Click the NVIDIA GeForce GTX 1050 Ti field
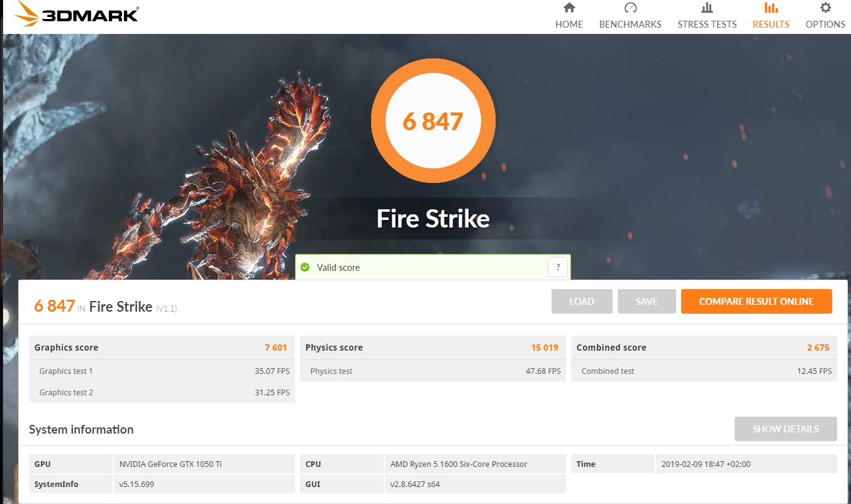Screen dimensions: 851x504 (204, 464)
